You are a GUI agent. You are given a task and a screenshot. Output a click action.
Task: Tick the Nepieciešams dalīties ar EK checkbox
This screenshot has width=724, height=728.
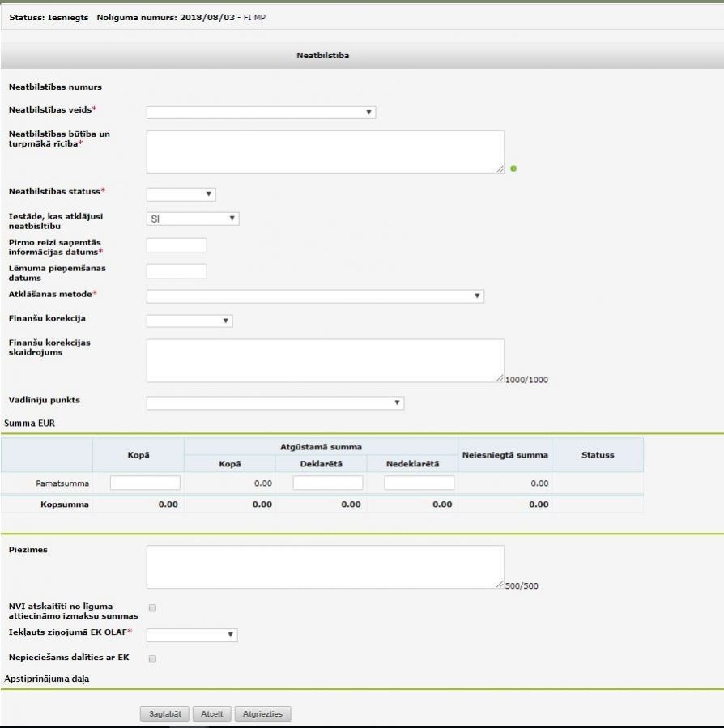click(x=152, y=658)
